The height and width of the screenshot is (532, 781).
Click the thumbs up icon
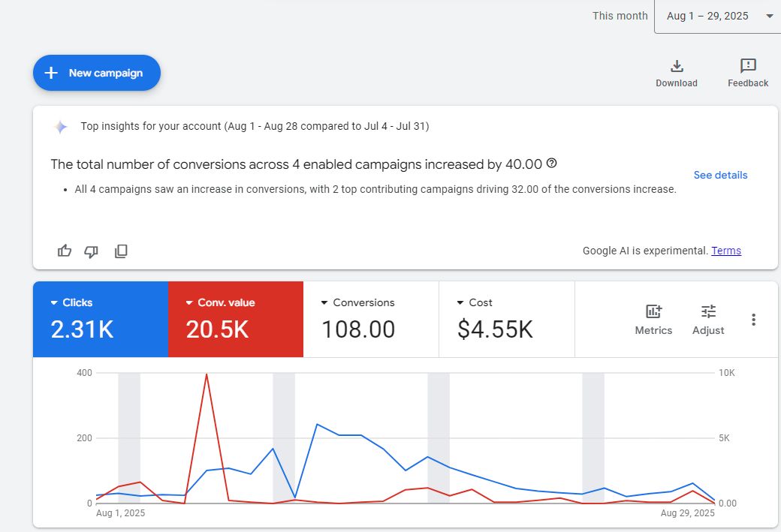pyautogui.click(x=65, y=251)
